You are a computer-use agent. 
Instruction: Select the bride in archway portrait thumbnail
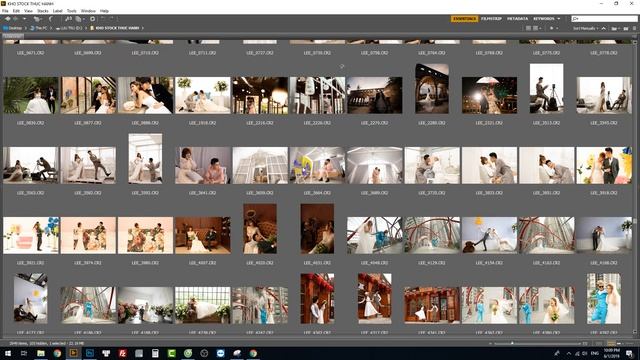click(432, 89)
